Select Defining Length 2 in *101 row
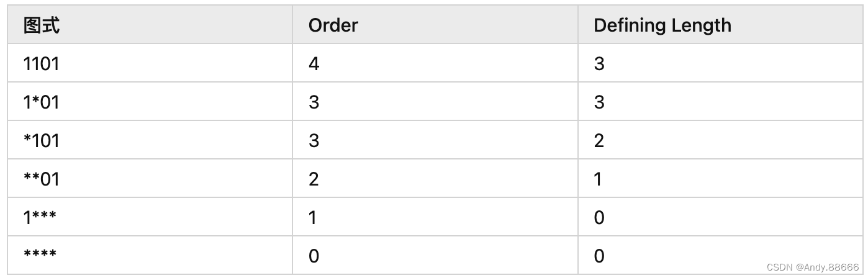 pyautogui.click(x=599, y=140)
